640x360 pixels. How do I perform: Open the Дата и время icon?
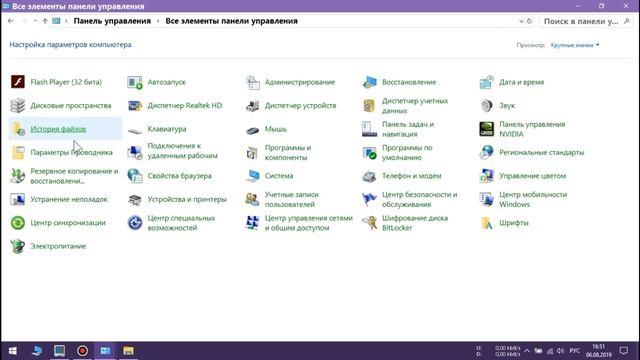[x=487, y=82]
